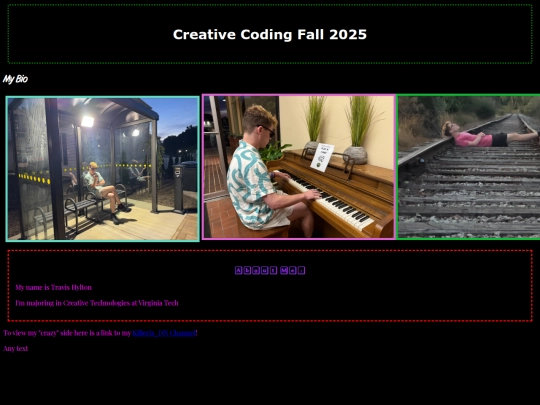The height and width of the screenshot is (405, 540).
Task: Click the 'Any text' paragraph
Action: pos(15,349)
